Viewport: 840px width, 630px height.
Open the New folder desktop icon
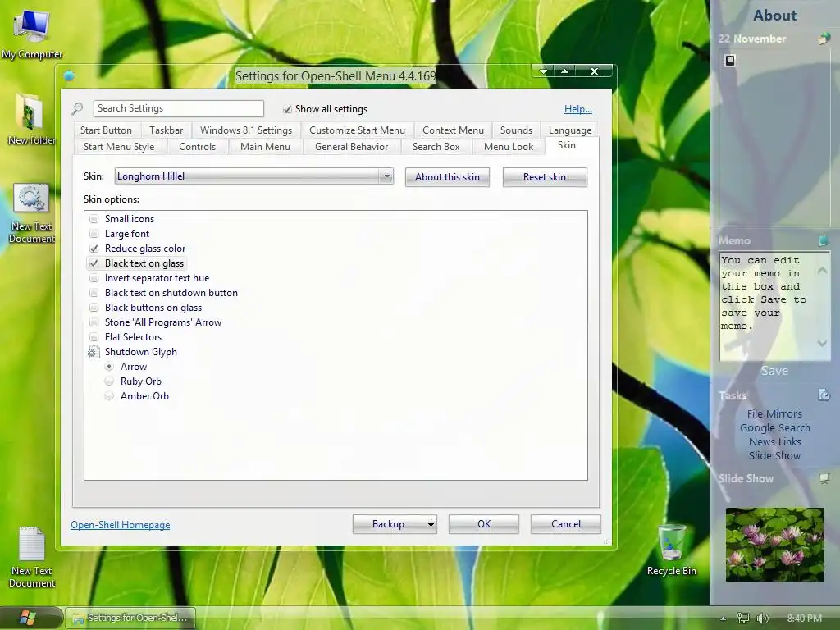click(31, 119)
